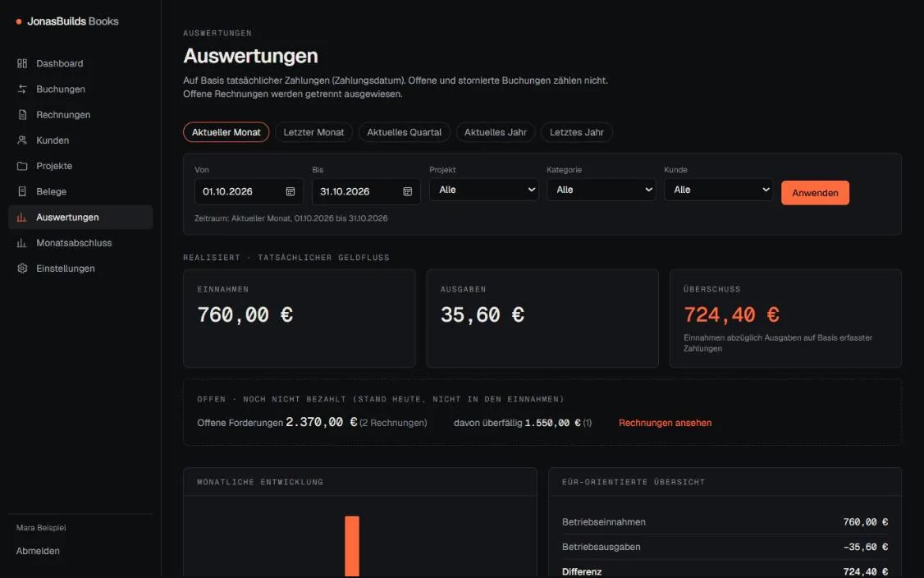Click the Buchungen arrows icon
Screen dimensions: 924x578
point(22,89)
